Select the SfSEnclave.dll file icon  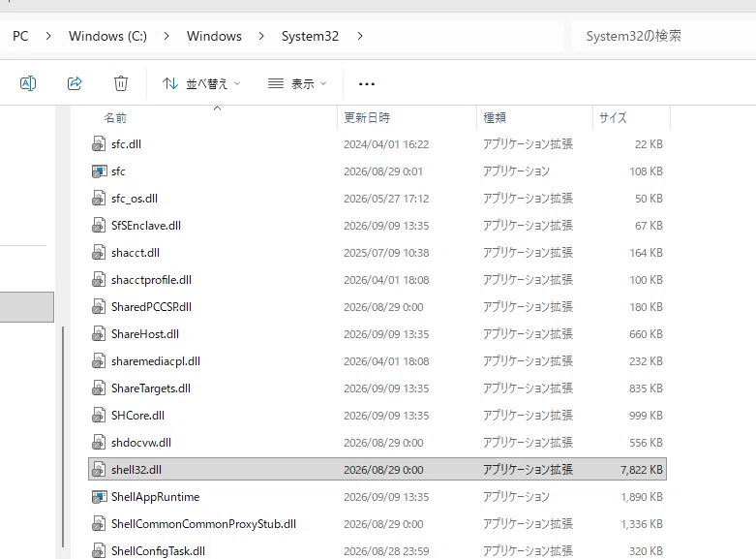pos(99,226)
